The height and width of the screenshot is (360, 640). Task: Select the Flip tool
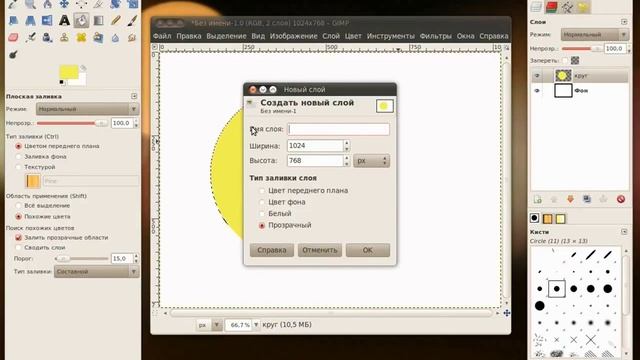47,20
